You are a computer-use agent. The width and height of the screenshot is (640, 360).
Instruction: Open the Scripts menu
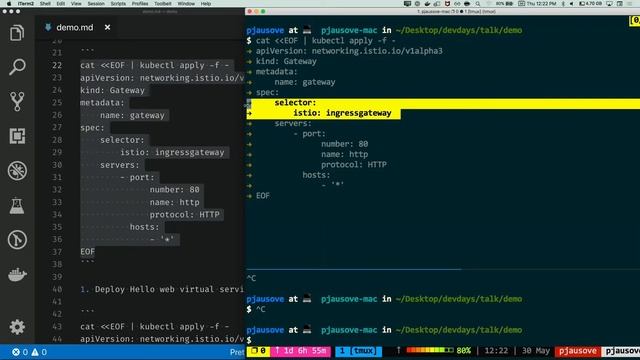point(118,4)
